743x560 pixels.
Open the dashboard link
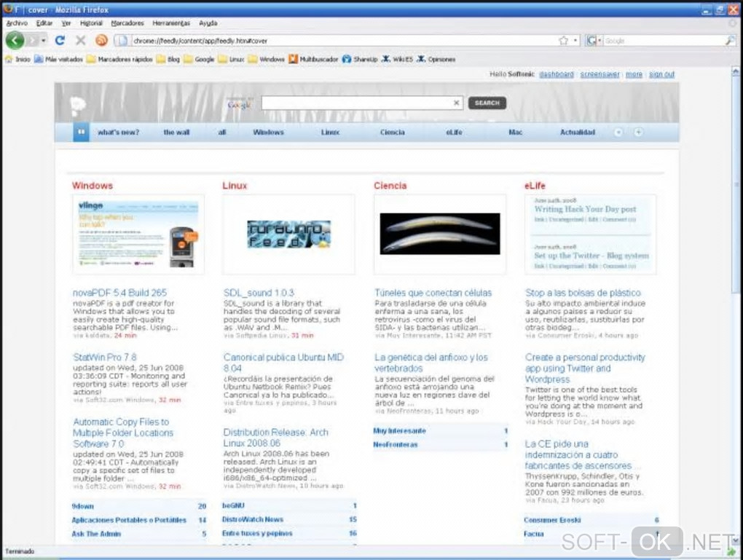click(x=557, y=74)
